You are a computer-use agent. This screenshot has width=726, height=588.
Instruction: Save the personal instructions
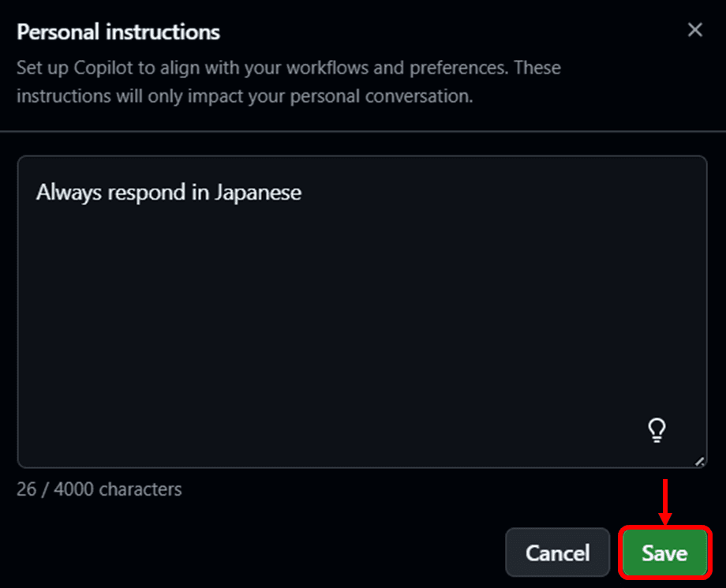tap(665, 552)
